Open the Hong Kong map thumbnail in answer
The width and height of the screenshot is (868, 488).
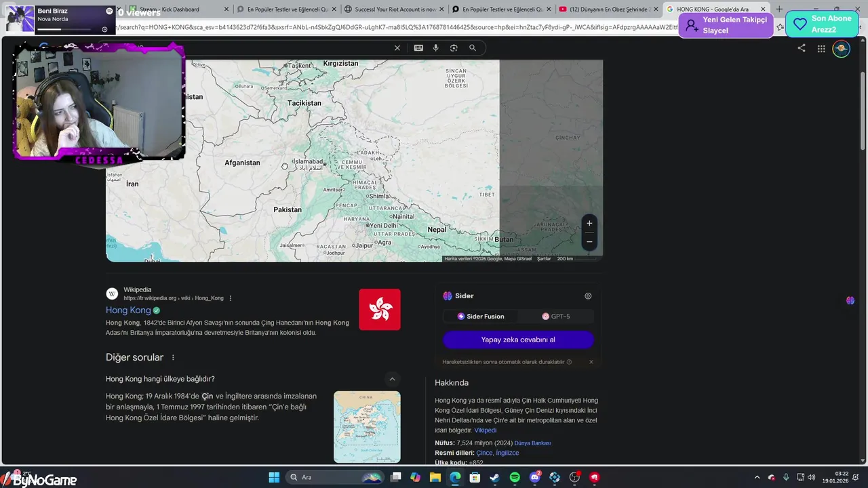pyautogui.click(x=367, y=427)
